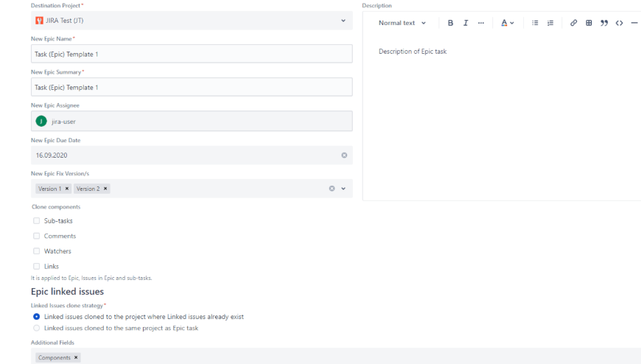Image resolution: width=641 pixels, height=364 pixels.
Task: Click the New Epic Name input field
Action: (192, 54)
